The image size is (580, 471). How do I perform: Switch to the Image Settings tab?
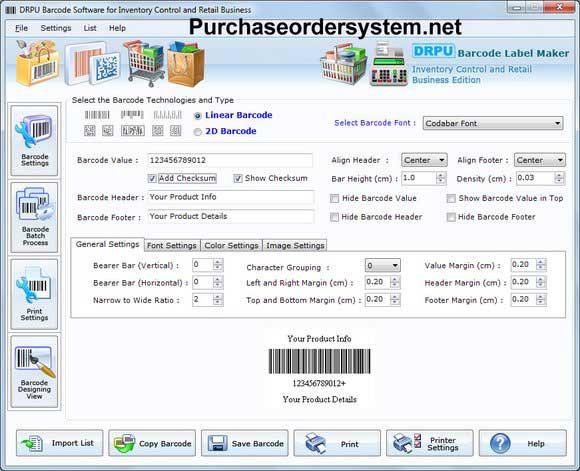pyautogui.click(x=295, y=245)
